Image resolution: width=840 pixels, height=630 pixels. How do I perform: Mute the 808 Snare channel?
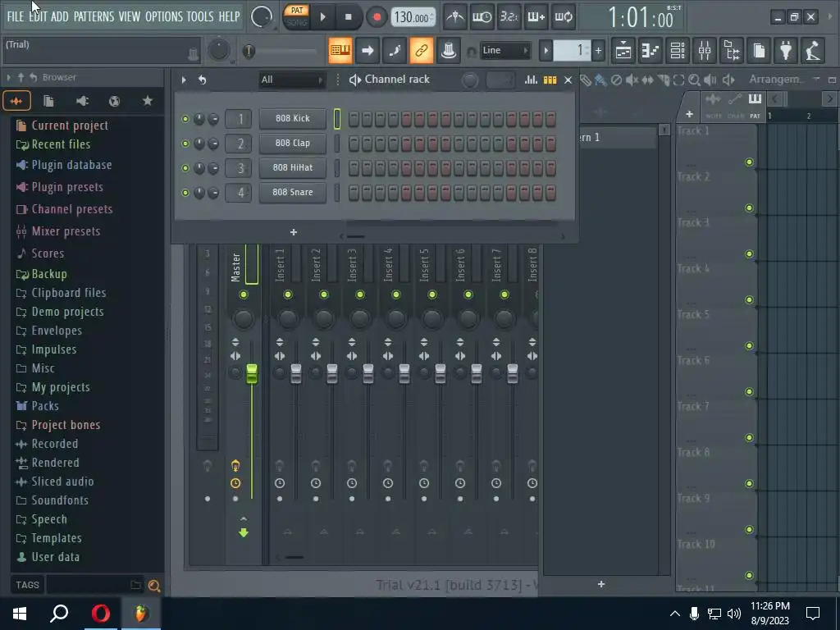[185, 193]
